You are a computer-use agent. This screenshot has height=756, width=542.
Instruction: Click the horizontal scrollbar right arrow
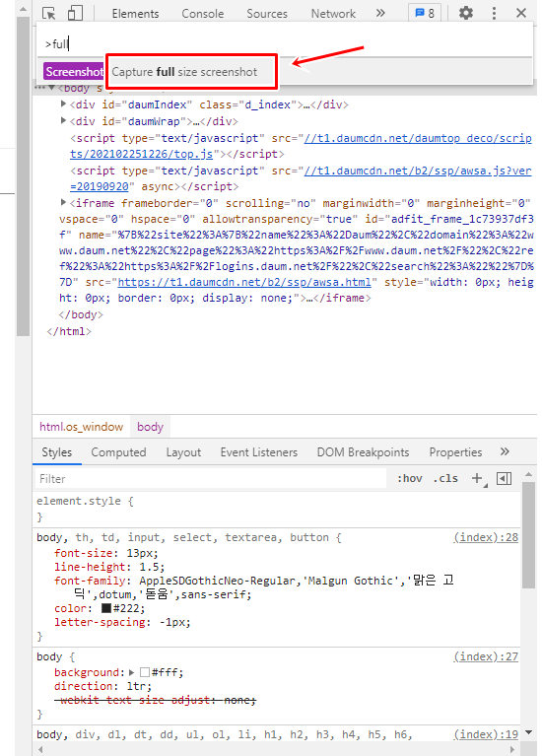coord(512,750)
